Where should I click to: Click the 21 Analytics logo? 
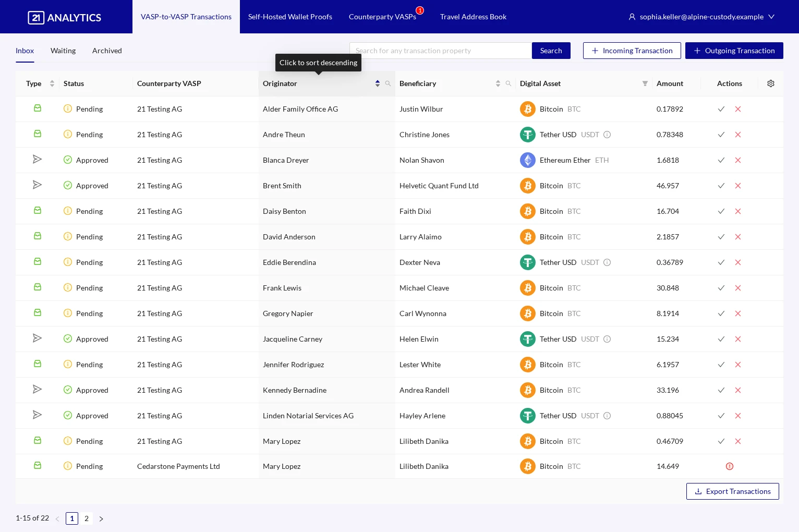65,18
